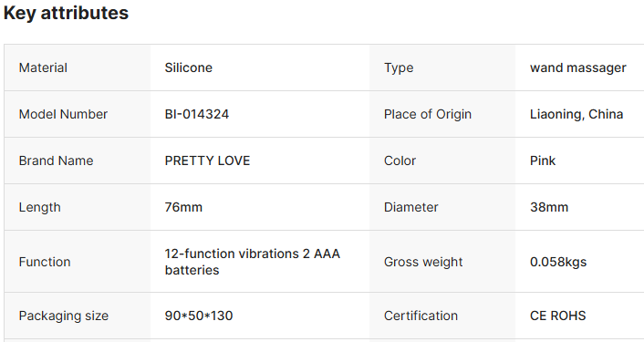Click the Silicone material value
The height and width of the screenshot is (342, 644).
click(x=189, y=67)
